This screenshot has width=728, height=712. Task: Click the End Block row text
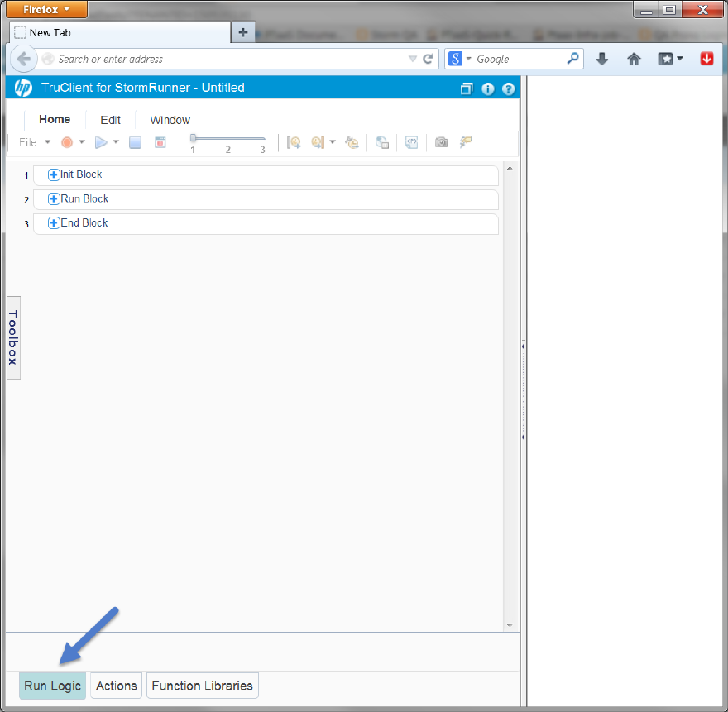pyautogui.click(x=84, y=222)
